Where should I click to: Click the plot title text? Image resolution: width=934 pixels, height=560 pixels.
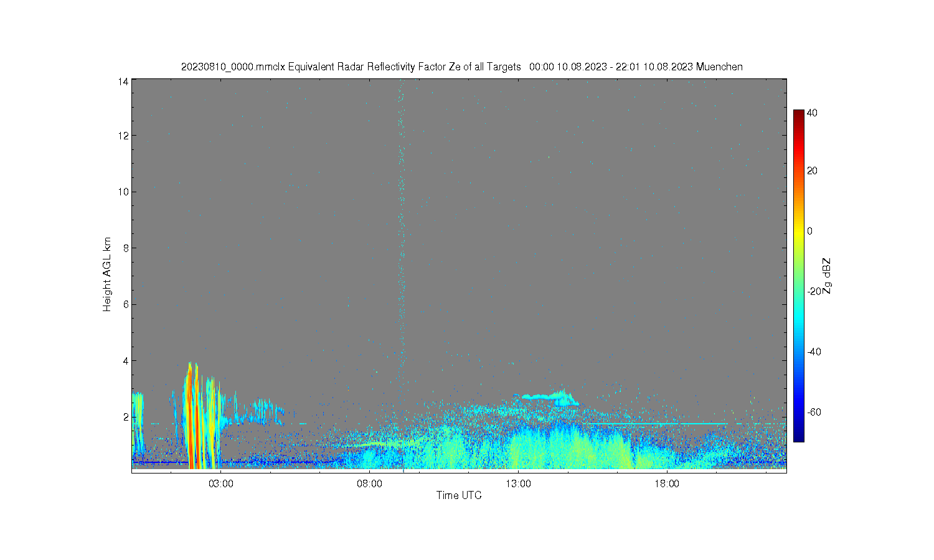(x=461, y=67)
